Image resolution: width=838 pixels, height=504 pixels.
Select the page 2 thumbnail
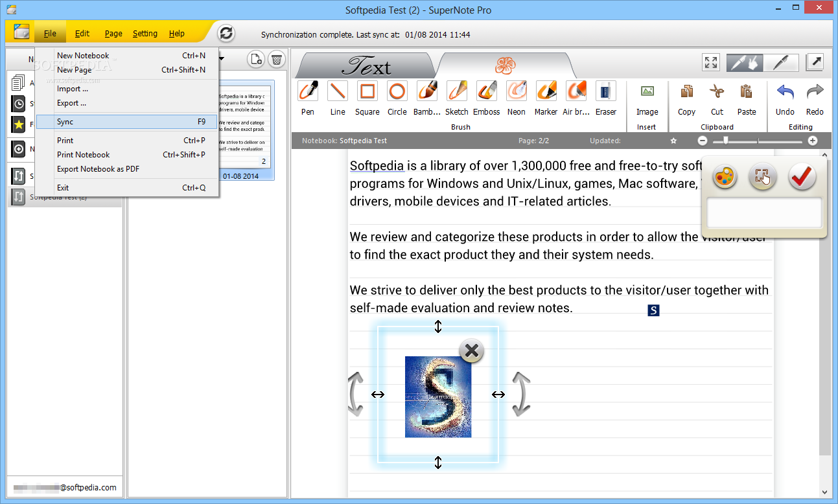coord(245,130)
